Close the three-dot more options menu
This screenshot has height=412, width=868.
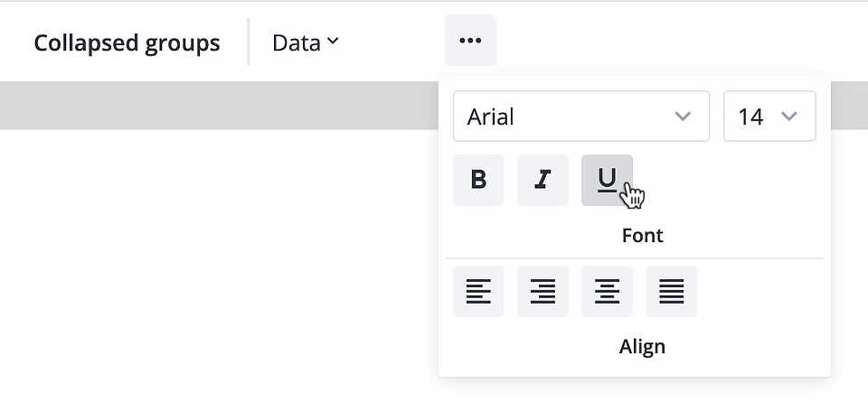click(470, 41)
